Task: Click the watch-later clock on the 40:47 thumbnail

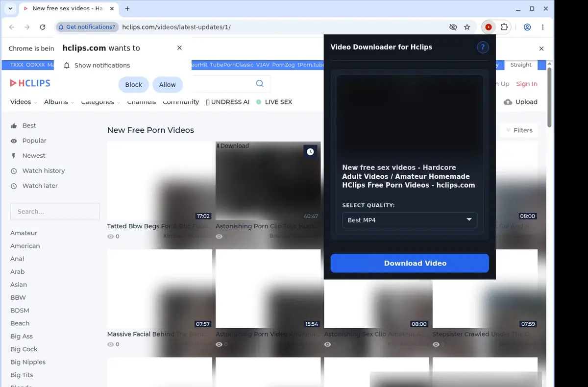Action: (310, 152)
